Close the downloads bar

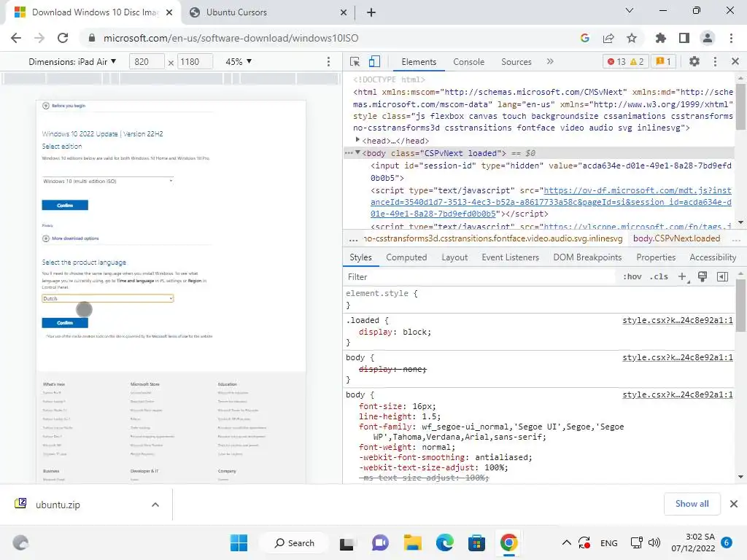[734, 504]
